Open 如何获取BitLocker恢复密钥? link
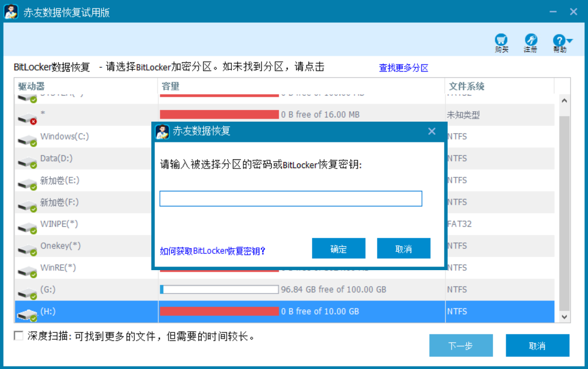This screenshot has width=588, height=369. pos(212,251)
